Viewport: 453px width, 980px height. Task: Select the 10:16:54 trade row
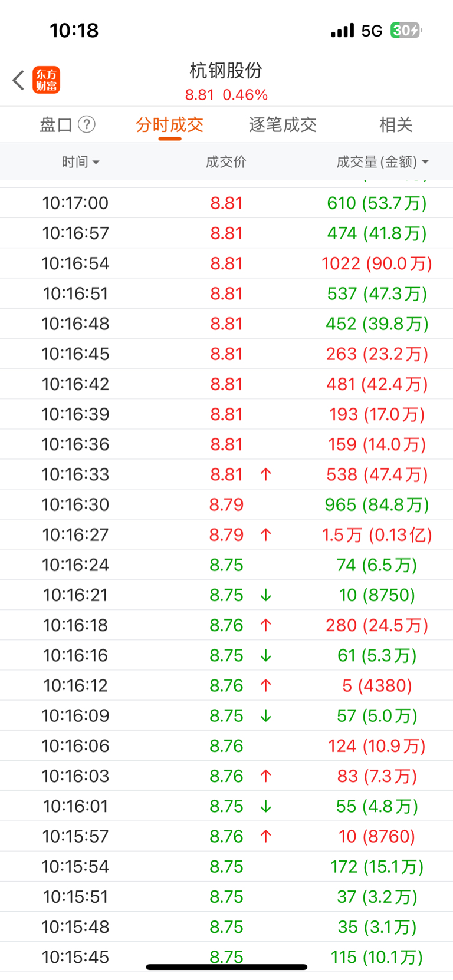point(226,263)
